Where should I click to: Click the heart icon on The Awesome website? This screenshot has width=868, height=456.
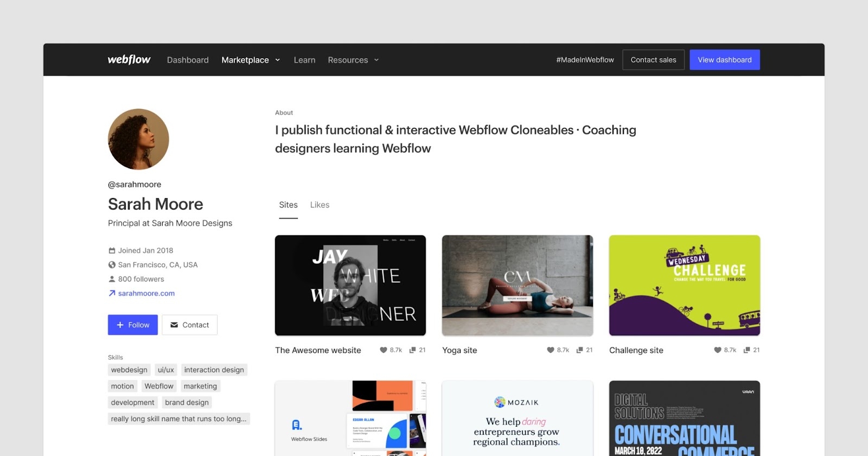tap(384, 350)
